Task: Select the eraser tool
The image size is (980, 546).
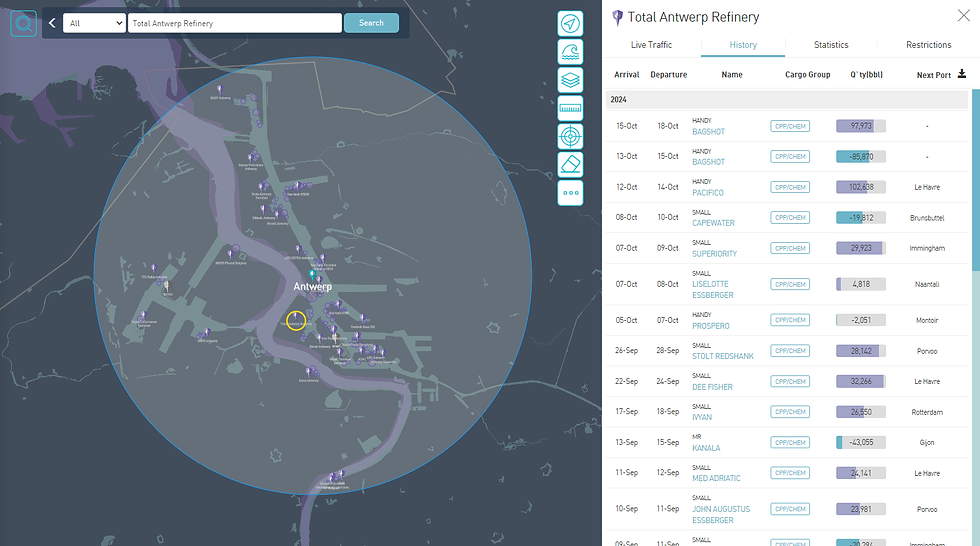Action: pos(570,164)
